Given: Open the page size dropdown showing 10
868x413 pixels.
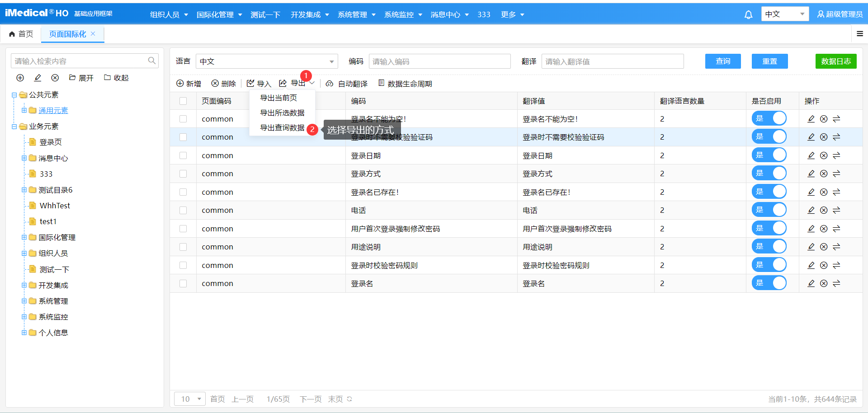Looking at the screenshot, I should (190, 399).
